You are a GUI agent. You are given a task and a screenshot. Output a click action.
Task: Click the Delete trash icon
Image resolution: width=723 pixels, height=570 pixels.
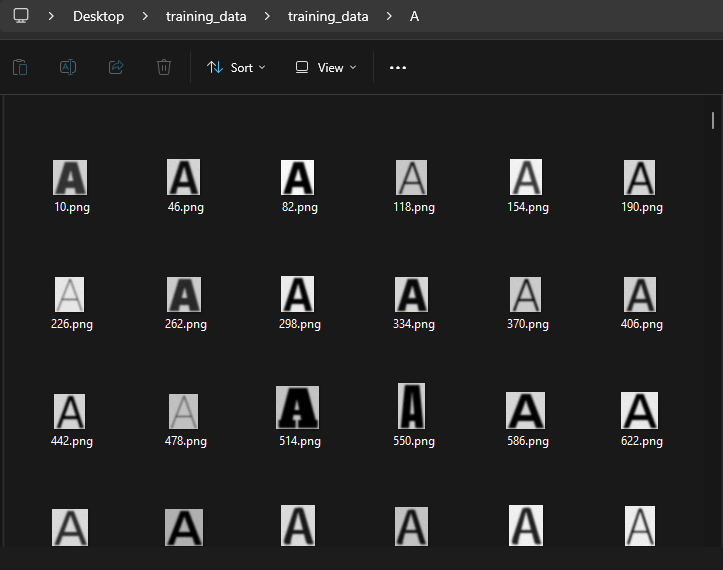[164, 67]
